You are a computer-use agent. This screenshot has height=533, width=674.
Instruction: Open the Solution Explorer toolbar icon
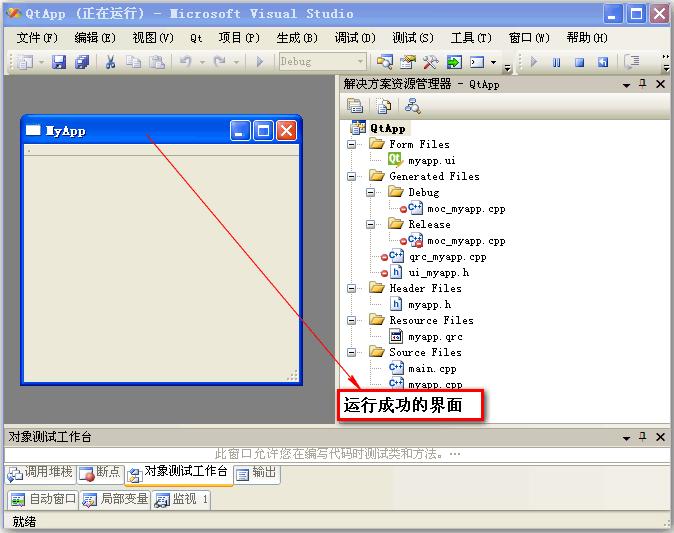[385, 62]
